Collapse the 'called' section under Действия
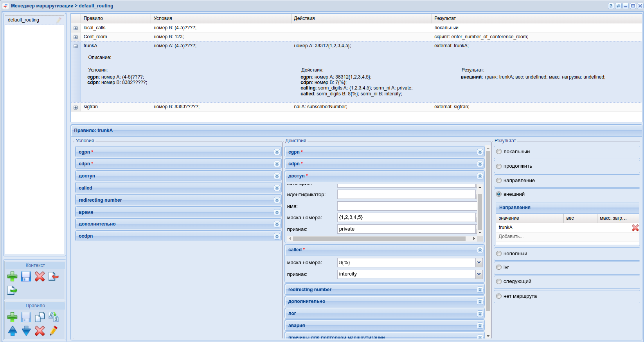 tap(480, 250)
